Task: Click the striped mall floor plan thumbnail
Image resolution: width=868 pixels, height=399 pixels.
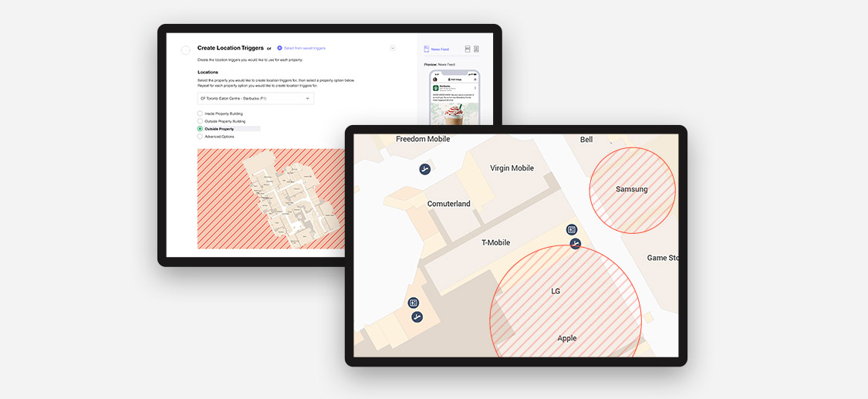Action: [272, 198]
